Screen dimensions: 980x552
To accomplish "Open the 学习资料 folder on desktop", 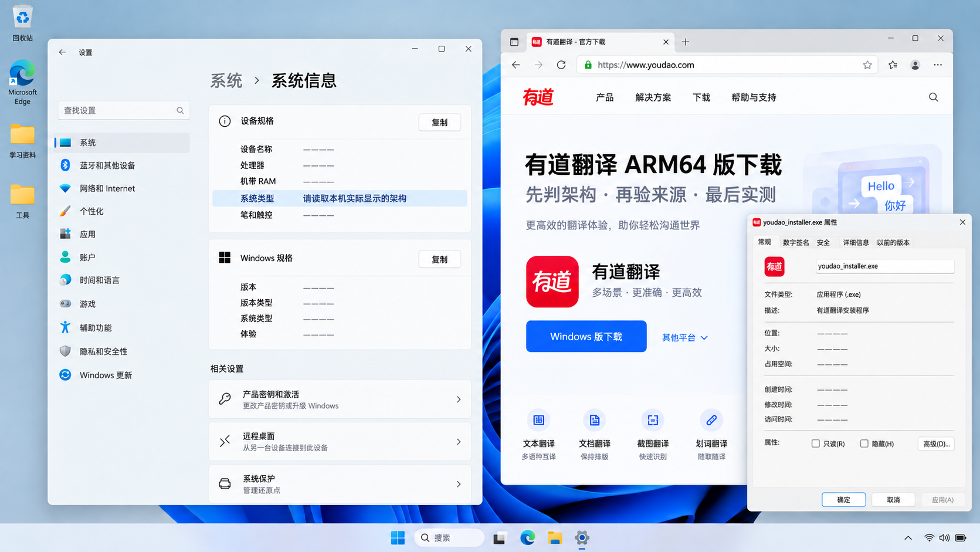I will [22, 141].
